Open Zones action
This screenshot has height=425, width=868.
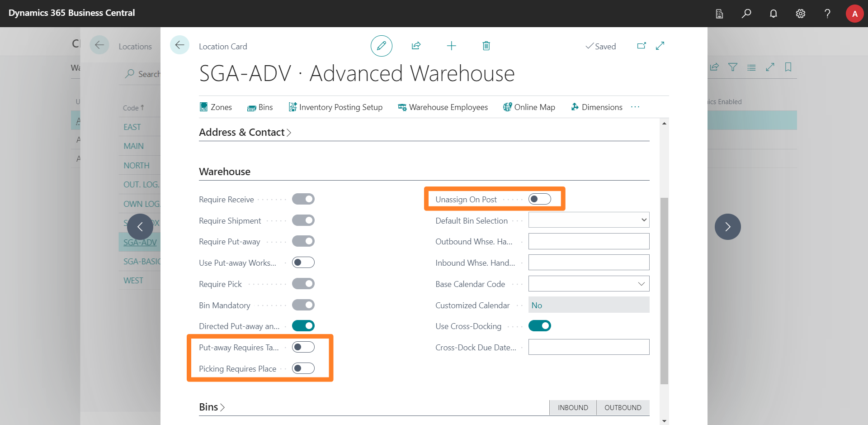click(x=216, y=107)
